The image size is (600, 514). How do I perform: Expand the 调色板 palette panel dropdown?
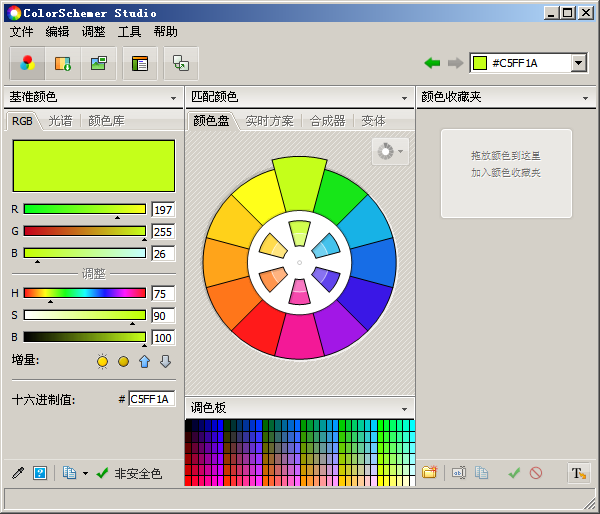(x=404, y=408)
